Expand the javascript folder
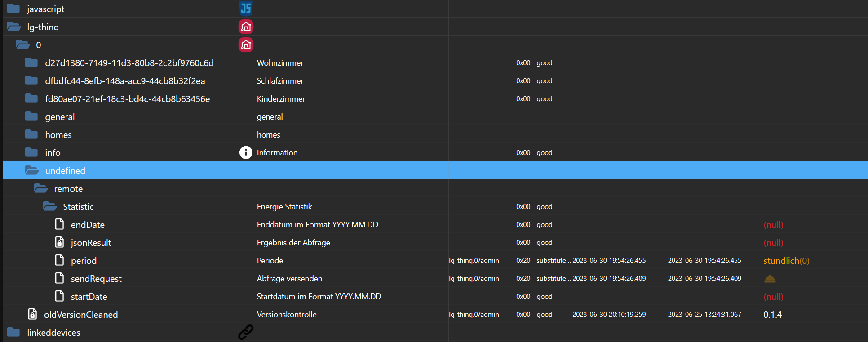Viewport: 868px width, 342px height. click(13, 9)
